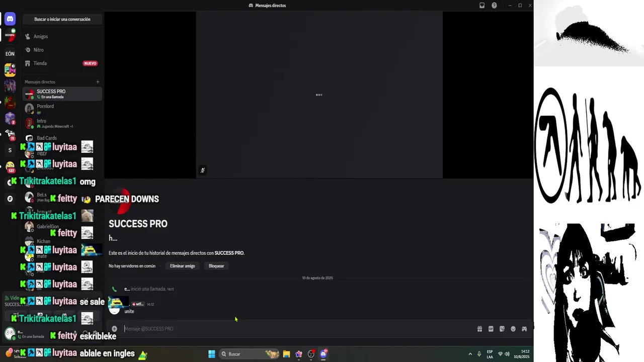Click the muted microphone icon in call view
This screenshot has width=644, height=362.
(x=202, y=170)
